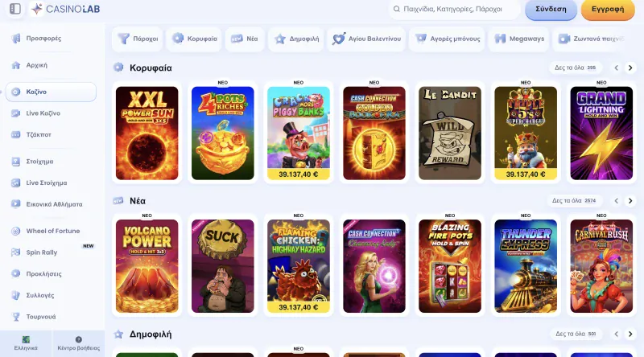Focus the games search field
Viewport: 644px width, 357px height.
click(x=454, y=9)
